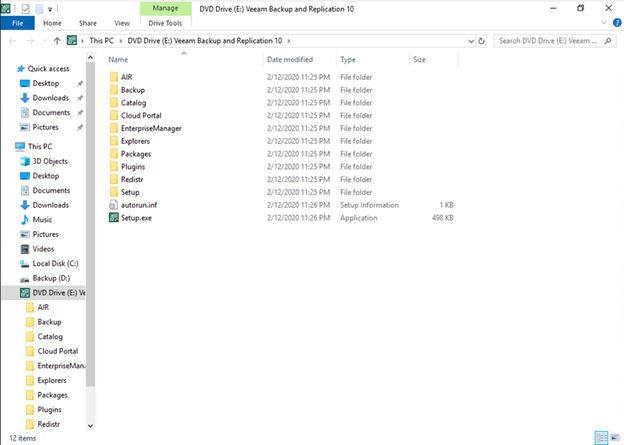
Task: Sort by the Type column header
Action: coord(348,59)
